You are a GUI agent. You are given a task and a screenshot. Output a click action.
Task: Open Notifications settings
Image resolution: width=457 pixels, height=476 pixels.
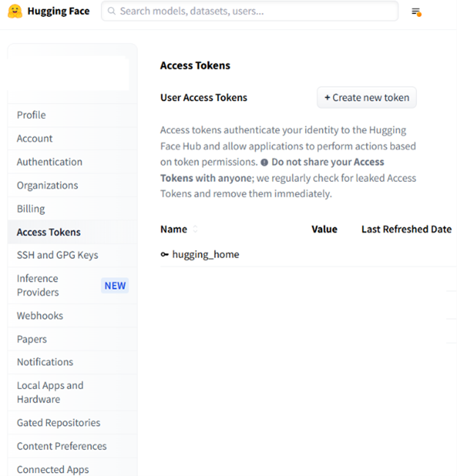73,362
